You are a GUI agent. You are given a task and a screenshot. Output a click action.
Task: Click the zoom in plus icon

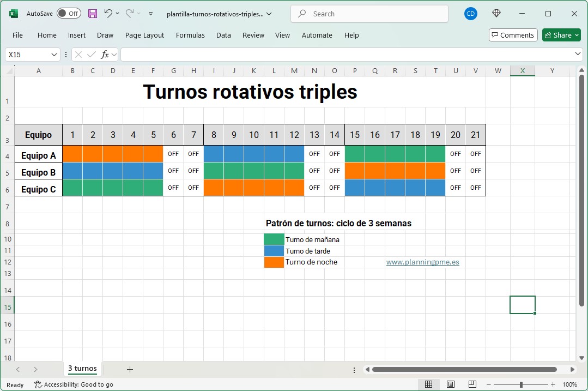click(553, 384)
